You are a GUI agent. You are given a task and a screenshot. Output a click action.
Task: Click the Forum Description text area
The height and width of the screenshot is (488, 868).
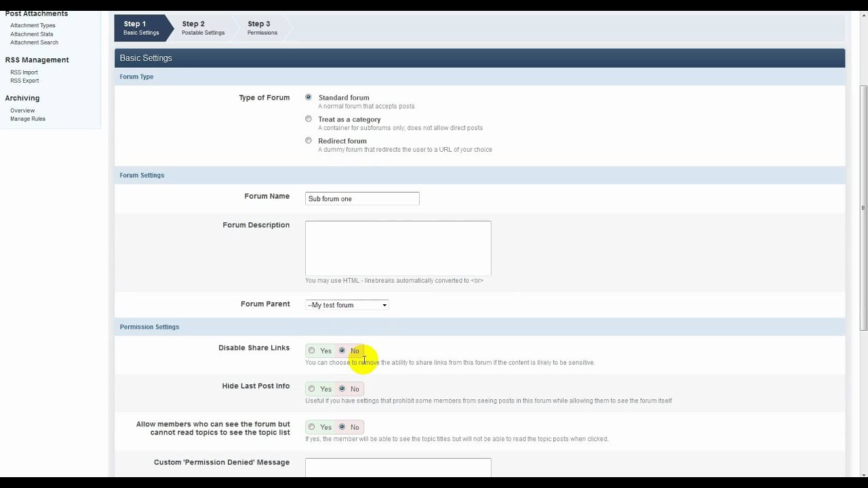pyautogui.click(x=398, y=248)
